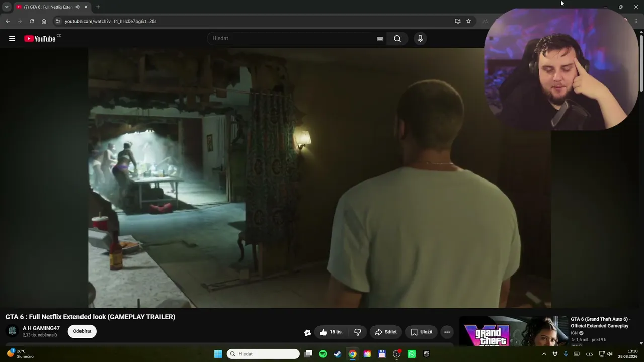The height and width of the screenshot is (362, 644).
Task: Open the Windows Start menu
Action: (x=218, y=354)
